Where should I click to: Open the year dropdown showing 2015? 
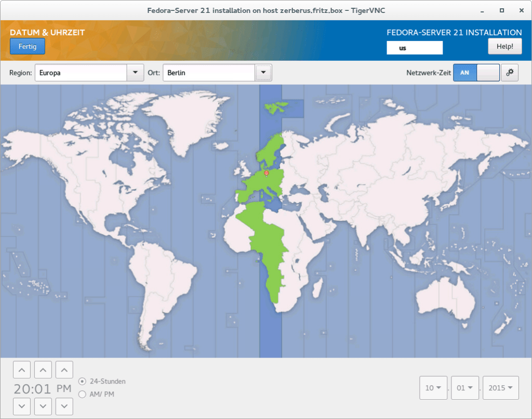pyautogui.click(x=500, y=388)
